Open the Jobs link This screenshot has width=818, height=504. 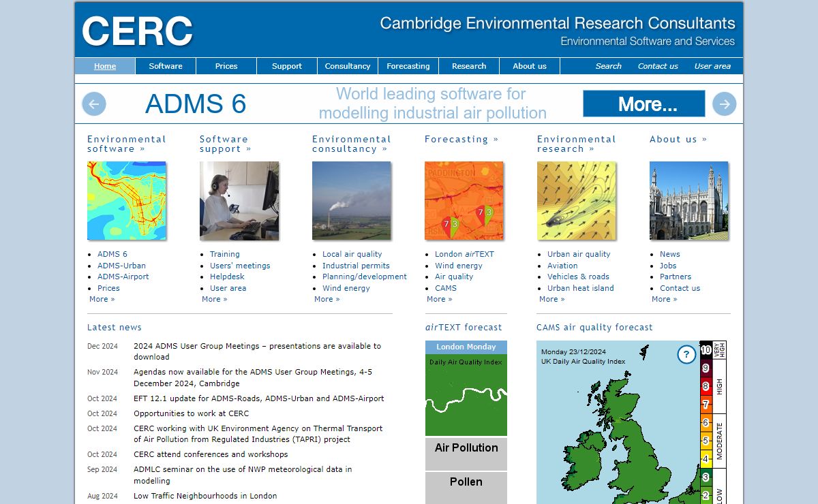pyautogui.click(x=668, y=266)
